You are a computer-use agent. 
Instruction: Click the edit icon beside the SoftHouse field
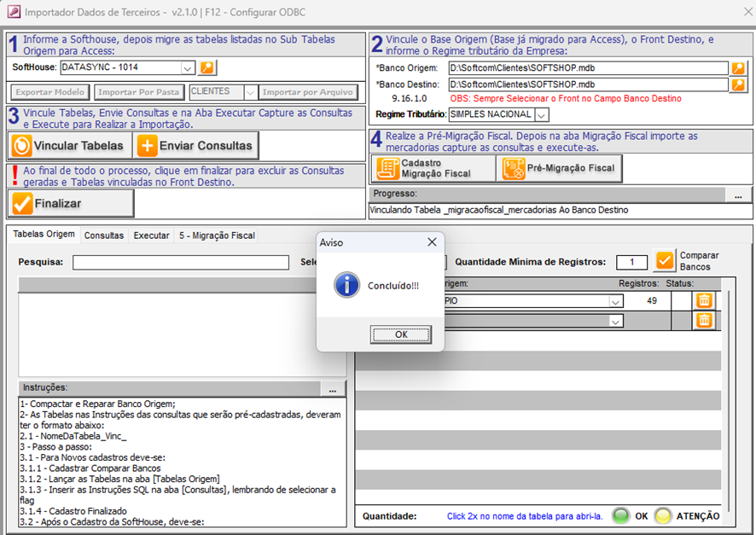(x=207, y=67)
